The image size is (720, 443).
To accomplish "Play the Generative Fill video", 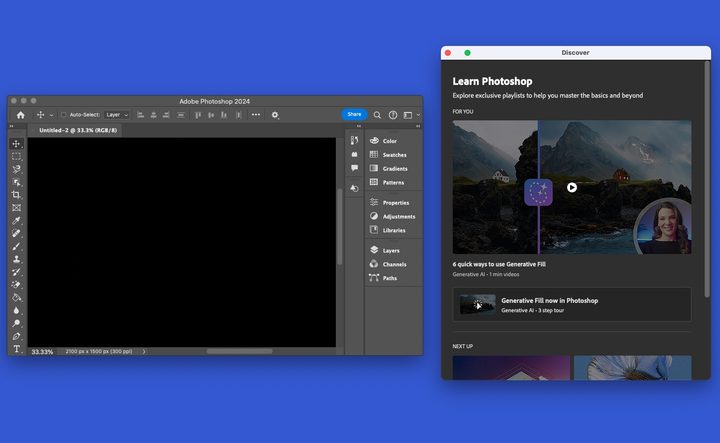I will 572,187.
